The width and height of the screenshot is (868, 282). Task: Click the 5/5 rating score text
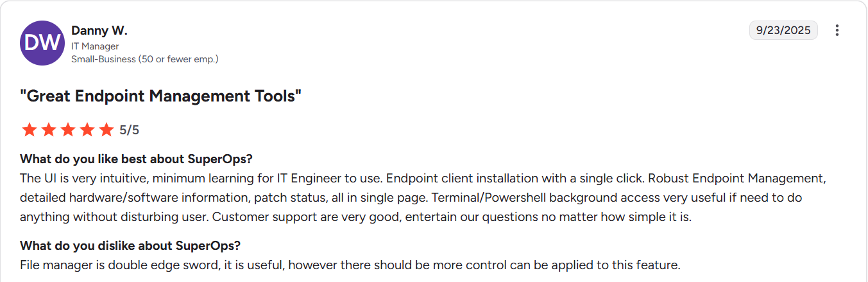[129, 130]
